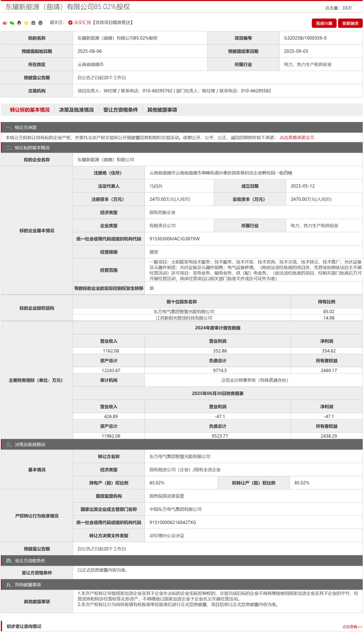This screenshot has height=633, width=364.
Task: Click the 五、其他披露事项 section header
Action: [182, 585]
